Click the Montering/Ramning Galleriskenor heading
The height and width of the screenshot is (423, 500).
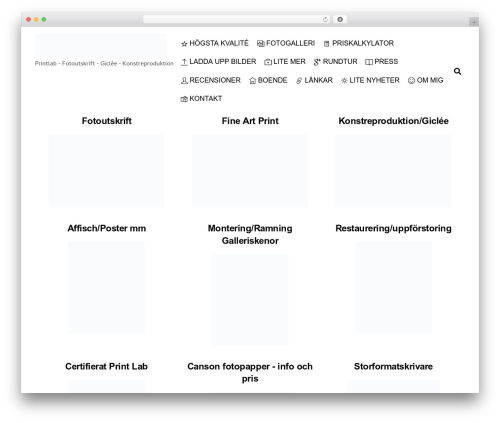[250, 234]
